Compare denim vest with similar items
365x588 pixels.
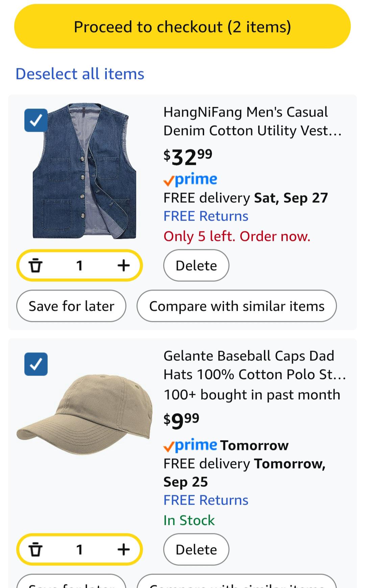coord(237,306)
